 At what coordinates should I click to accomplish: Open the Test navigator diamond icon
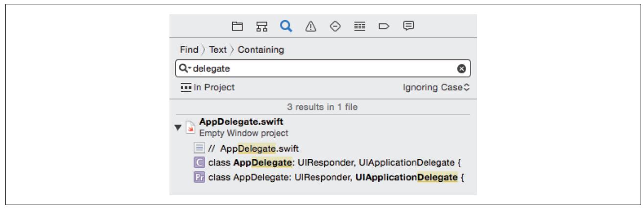335,25
